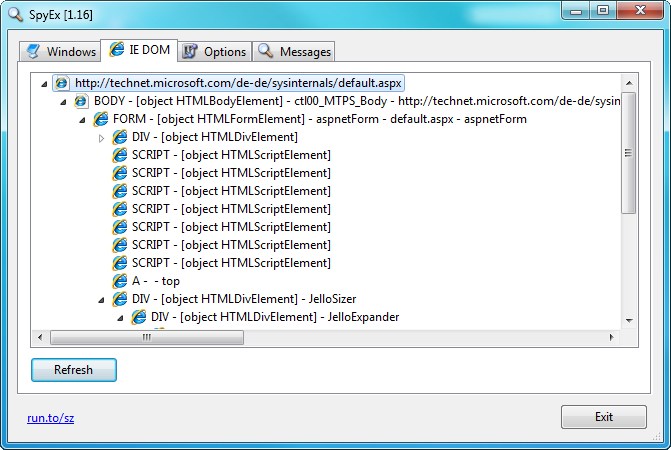Click the Exit button
The height and width of the screenshot is (450, 671).
tap(603, 417)
